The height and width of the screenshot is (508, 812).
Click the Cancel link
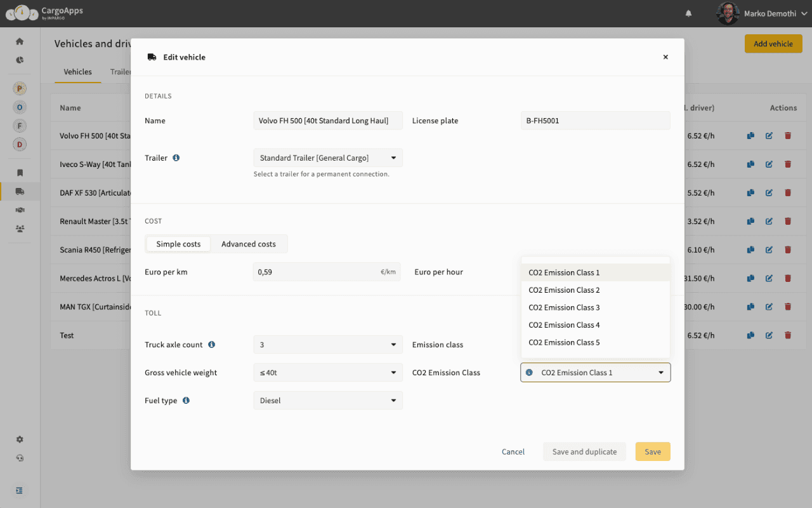coord(513,451)
